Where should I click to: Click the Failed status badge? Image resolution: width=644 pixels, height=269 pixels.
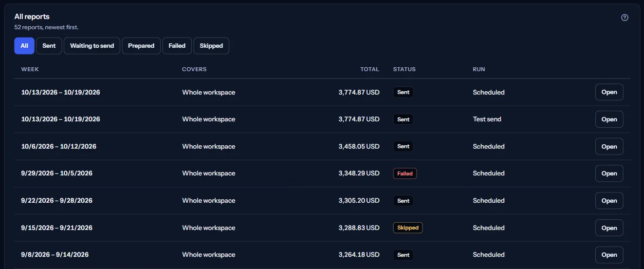pos(405,173)
